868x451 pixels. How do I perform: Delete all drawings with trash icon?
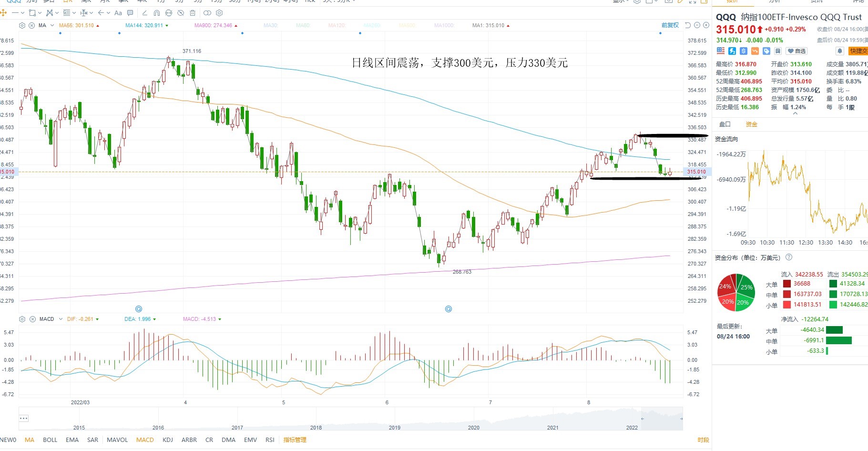coord(193,13)
